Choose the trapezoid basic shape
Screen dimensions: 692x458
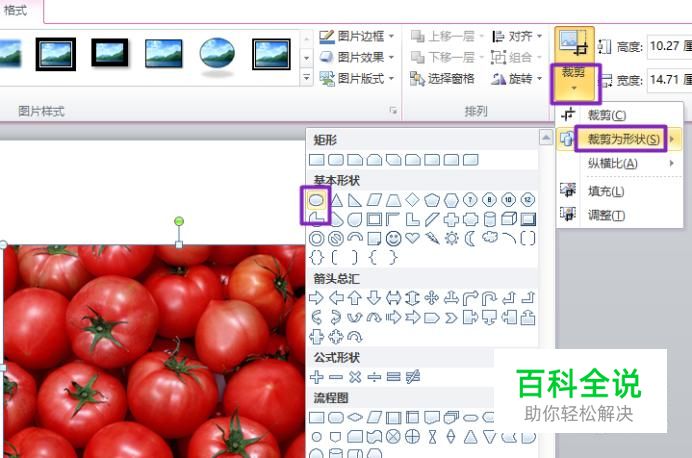[393, 200]
